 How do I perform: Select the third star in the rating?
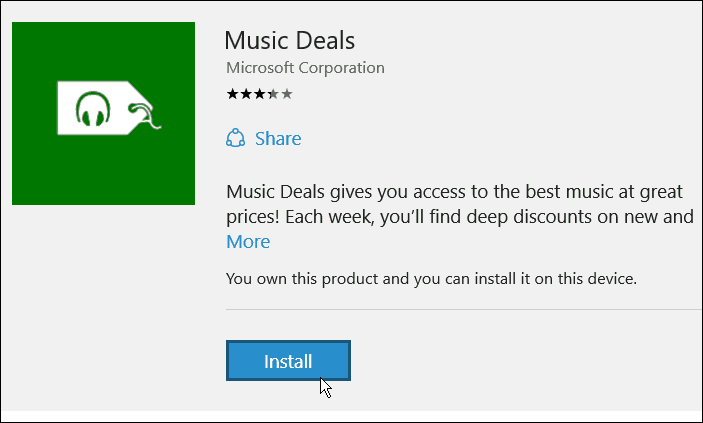coord(259,94)
